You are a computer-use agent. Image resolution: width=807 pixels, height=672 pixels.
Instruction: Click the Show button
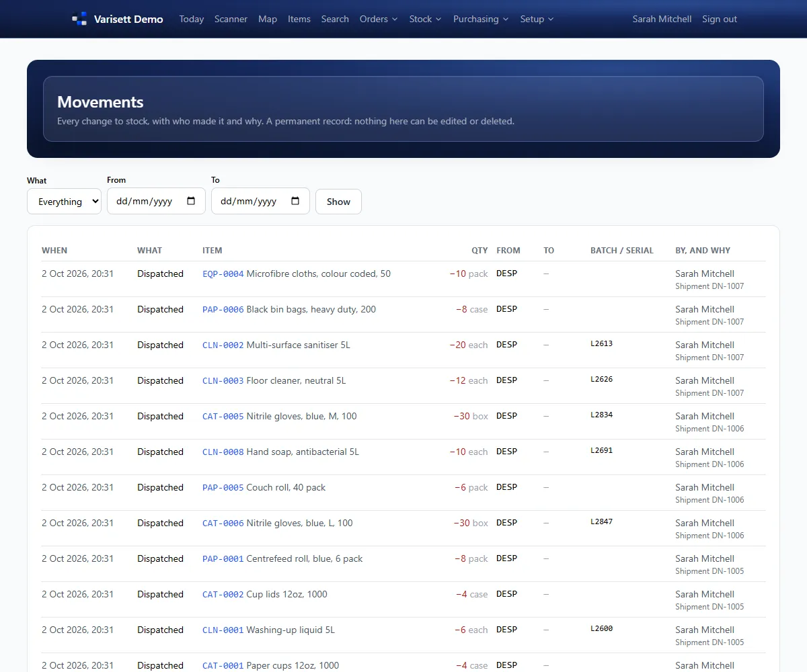click(x=338, y=202)
